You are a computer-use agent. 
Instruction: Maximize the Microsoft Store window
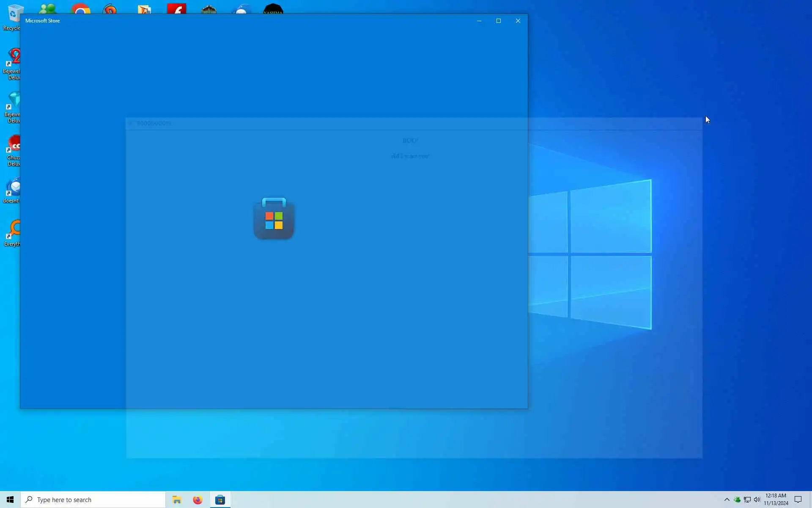click(x=498, y=21)
